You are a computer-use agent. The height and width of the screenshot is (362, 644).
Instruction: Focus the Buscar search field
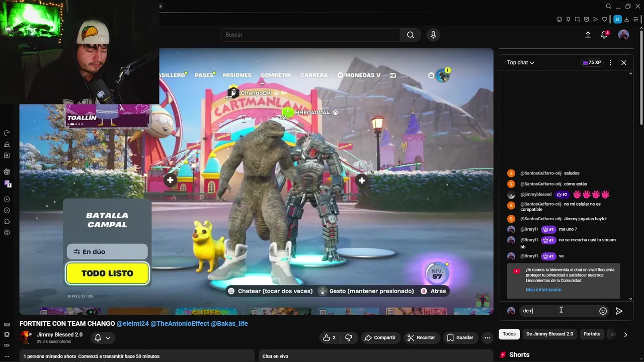click(310, 35)
